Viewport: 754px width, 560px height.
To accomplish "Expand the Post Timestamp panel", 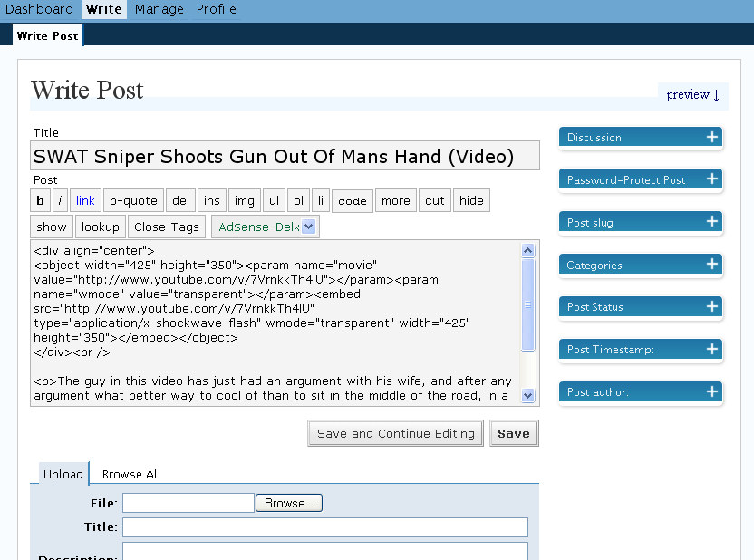I will [x=712, y=350].
